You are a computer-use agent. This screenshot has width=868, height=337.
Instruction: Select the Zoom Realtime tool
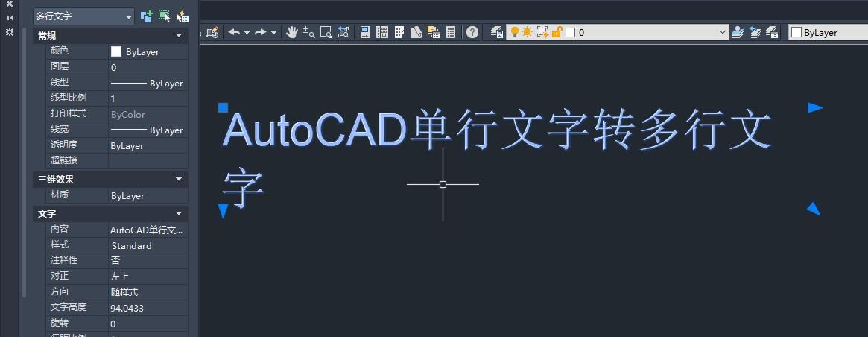(309, 32)
